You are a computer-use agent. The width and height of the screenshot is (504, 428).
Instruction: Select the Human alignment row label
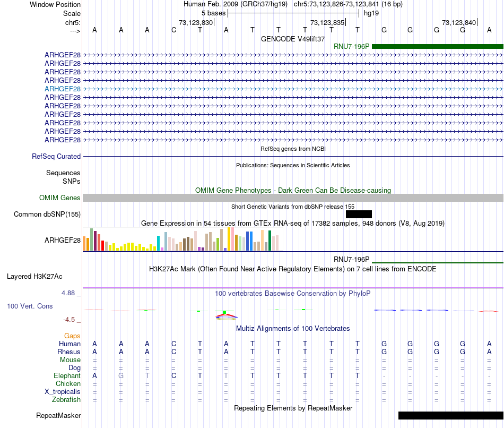coord(69,344)
